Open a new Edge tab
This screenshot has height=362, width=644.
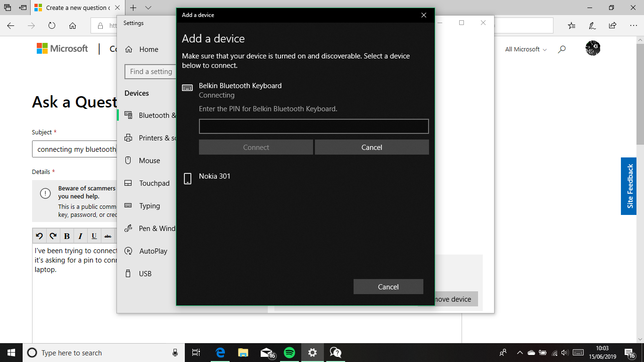click(133, 8)
